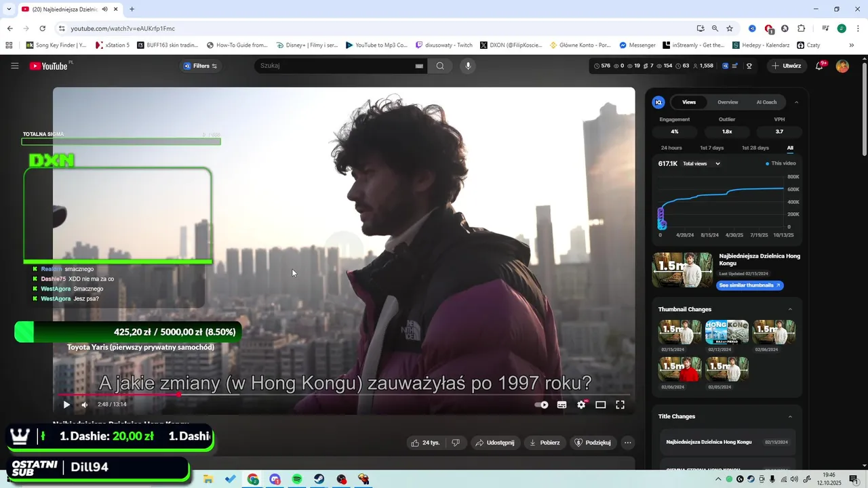This screenshot has width=868, height=488.
Task: Click the vidIQ IQ logo badge
Action: coord(658,102)
